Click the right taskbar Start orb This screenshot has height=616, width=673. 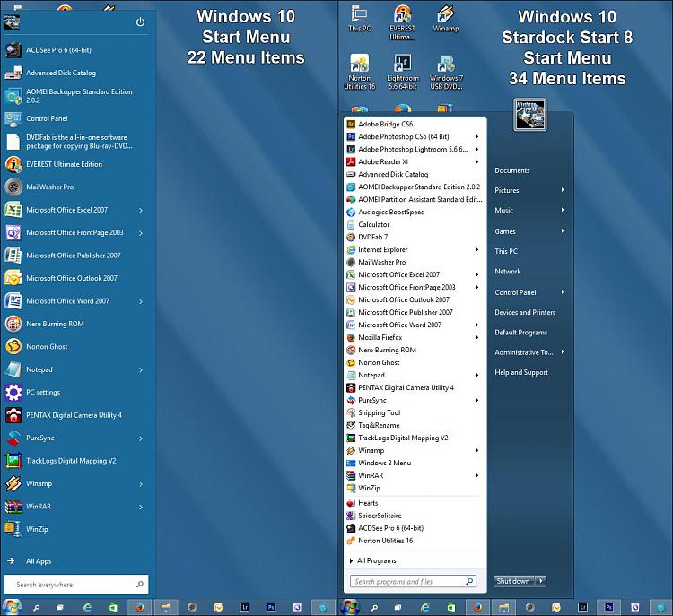[350, 607]
